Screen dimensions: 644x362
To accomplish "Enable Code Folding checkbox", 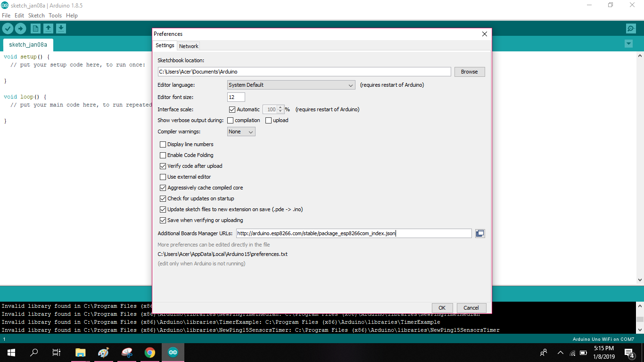I will click(x=163, y=155).
